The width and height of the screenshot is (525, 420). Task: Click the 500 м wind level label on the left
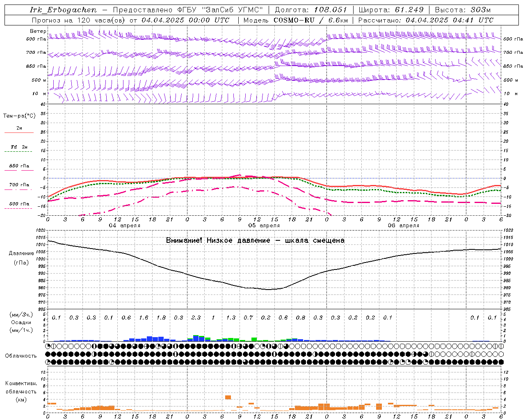point(39,80)
